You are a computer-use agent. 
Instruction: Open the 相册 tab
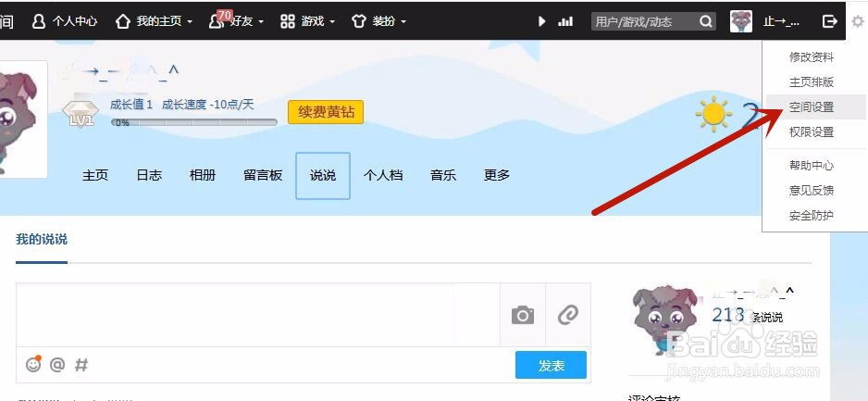pos(203,176)
